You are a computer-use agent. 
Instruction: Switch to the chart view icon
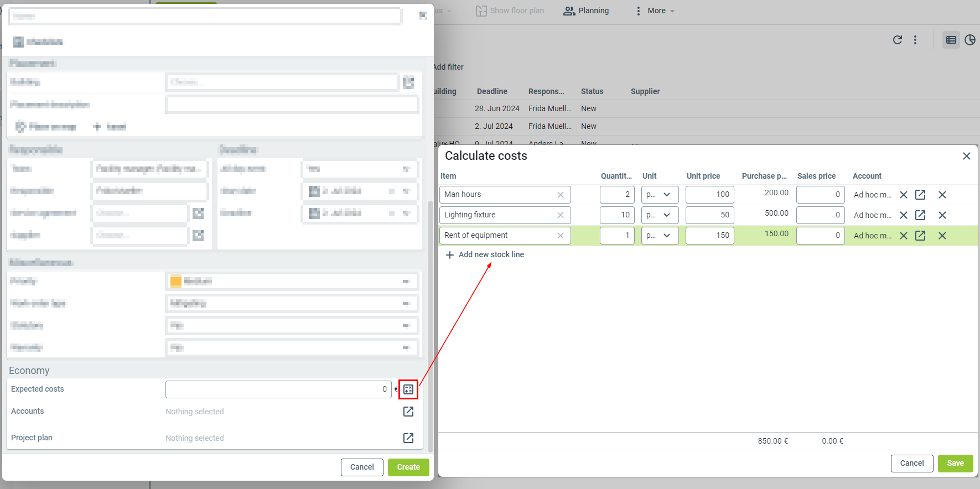pyautogui.click(x=970, y=40)
